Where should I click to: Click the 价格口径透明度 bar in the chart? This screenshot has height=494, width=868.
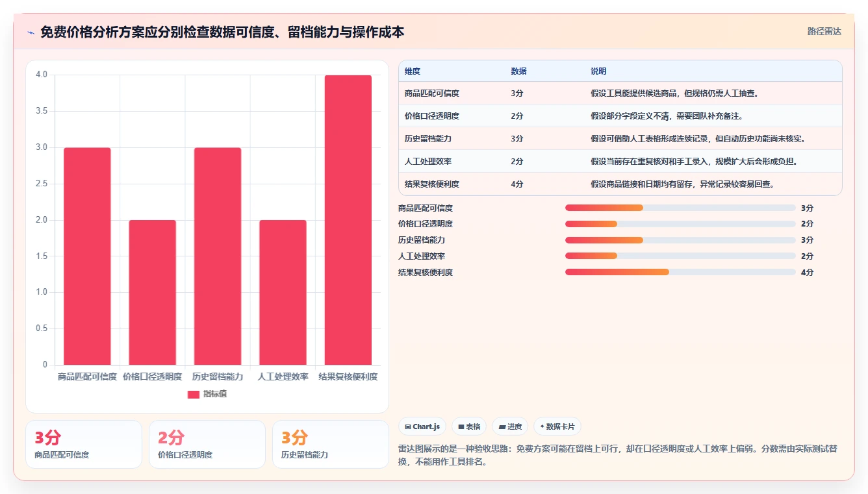(152, 293)
